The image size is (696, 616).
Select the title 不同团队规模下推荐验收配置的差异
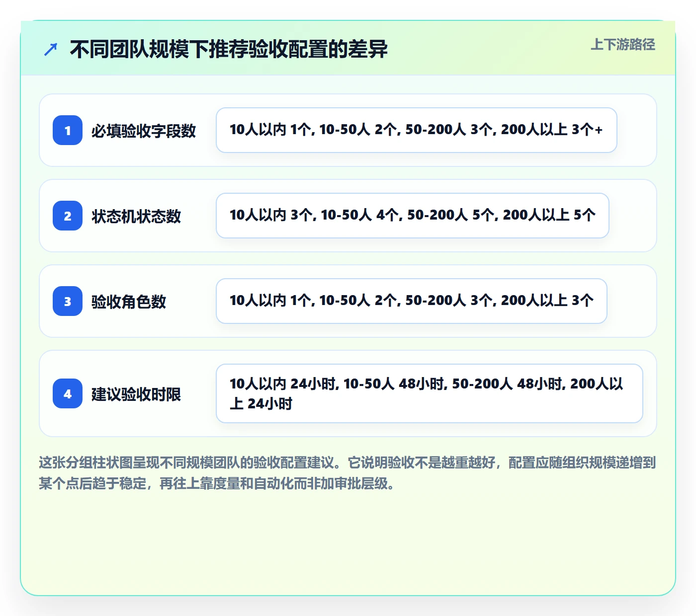pyautogui.click(x=229, y=49)
